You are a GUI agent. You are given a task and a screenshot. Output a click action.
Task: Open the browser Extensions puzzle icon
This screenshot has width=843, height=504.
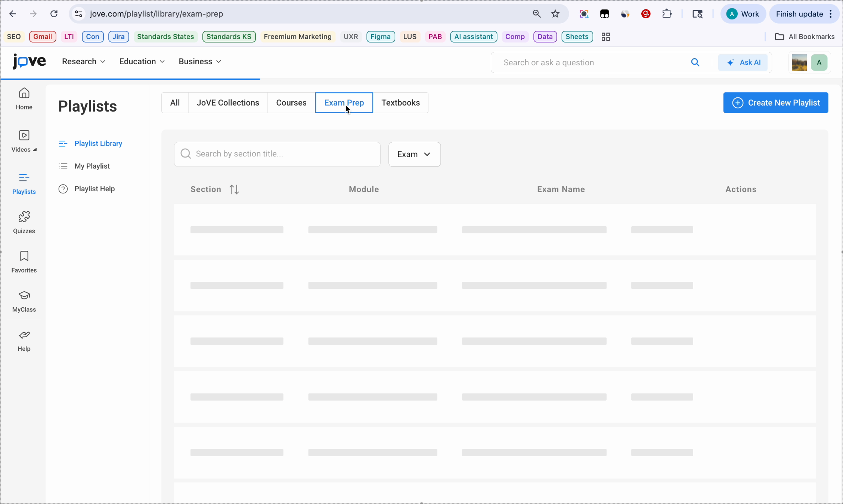pos(667,14)
